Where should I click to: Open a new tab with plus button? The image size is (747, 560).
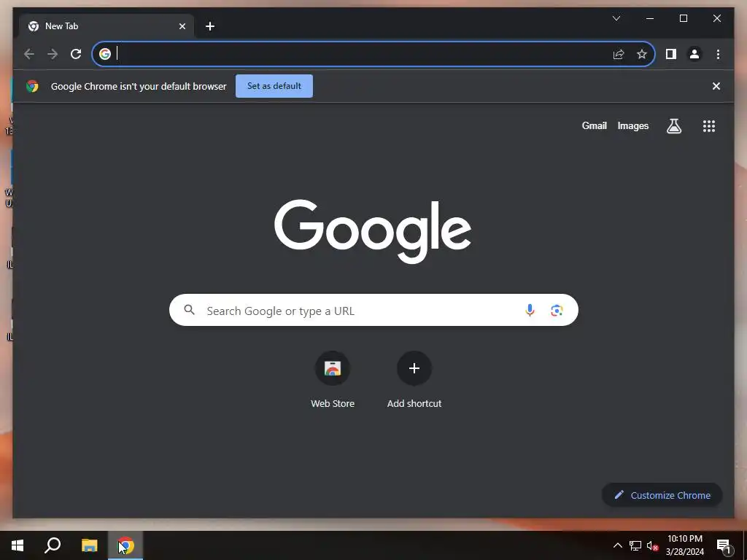coord(210,26)
